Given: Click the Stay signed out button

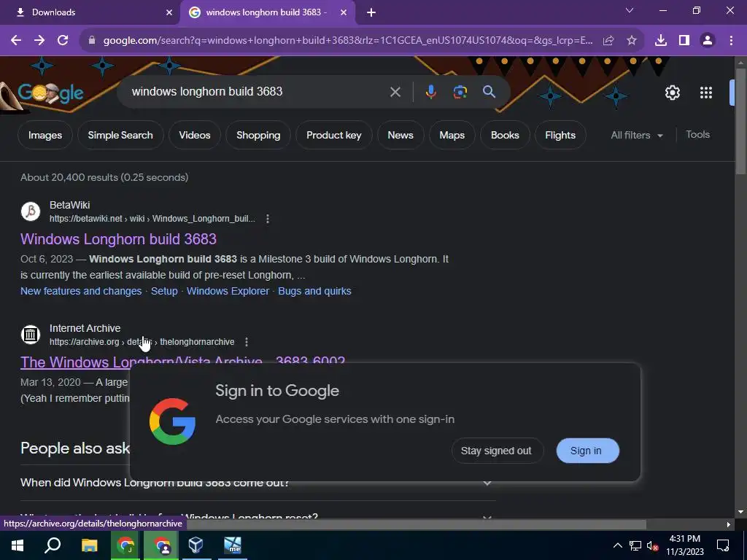Looking at the screenshot, I should (x=496, y=451).
